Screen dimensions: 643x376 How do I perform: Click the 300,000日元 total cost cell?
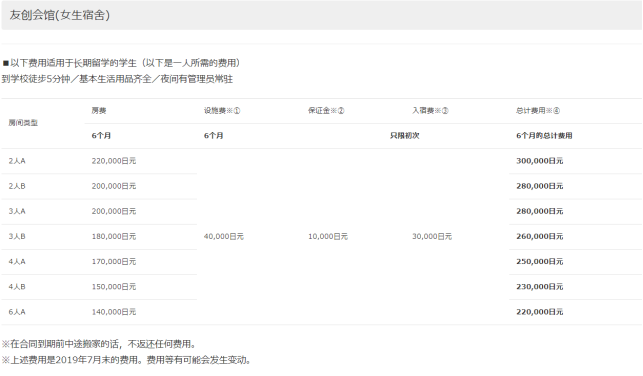pyautogui.click(x=539, y=161)
